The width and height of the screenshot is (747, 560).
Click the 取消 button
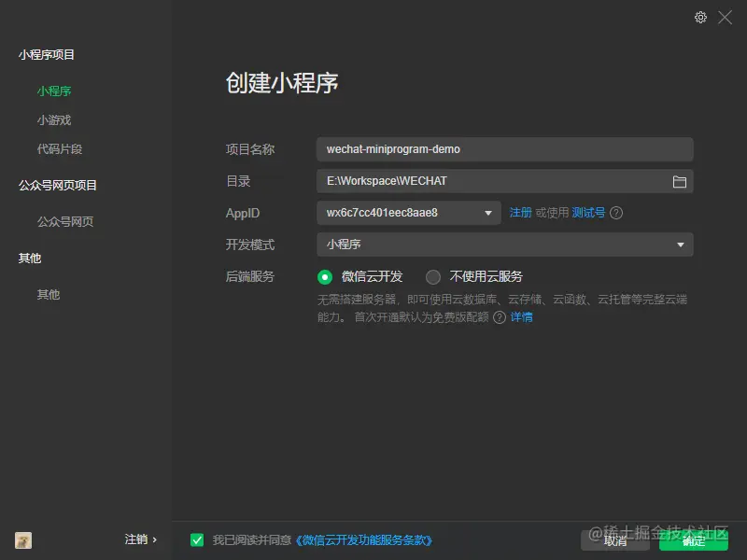point(615,540)
